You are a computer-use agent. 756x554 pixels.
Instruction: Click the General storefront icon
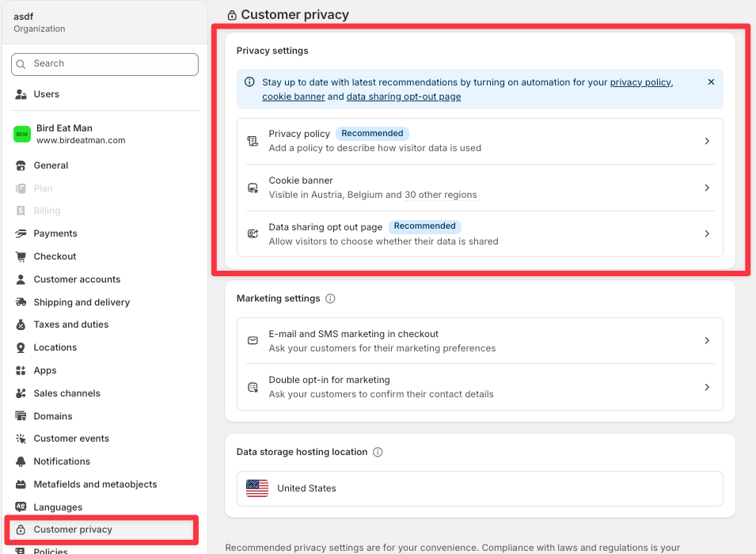pos(21,165)
